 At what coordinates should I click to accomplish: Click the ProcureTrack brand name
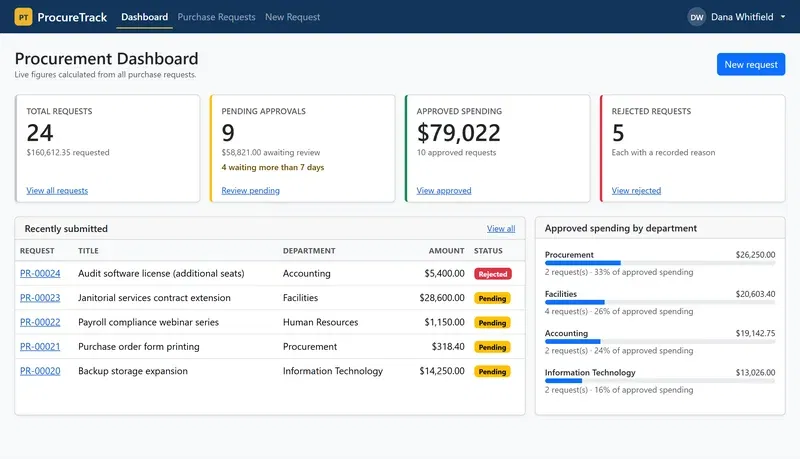(x=72, y=17)
